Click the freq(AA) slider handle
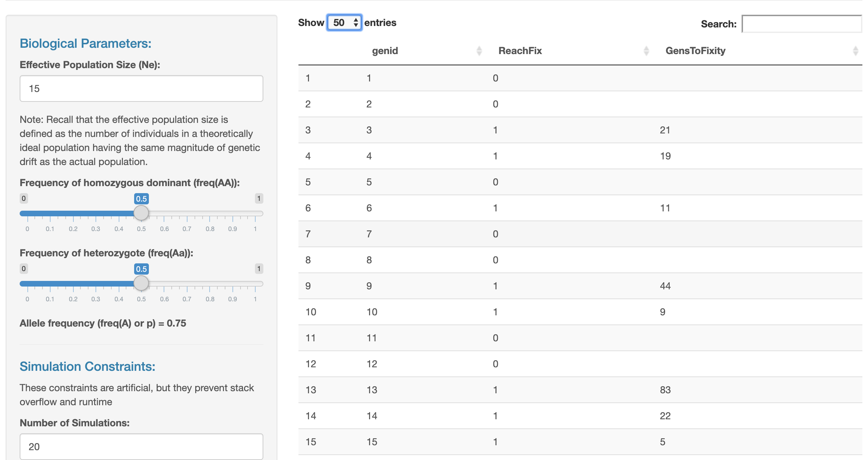 click(141, 213)
